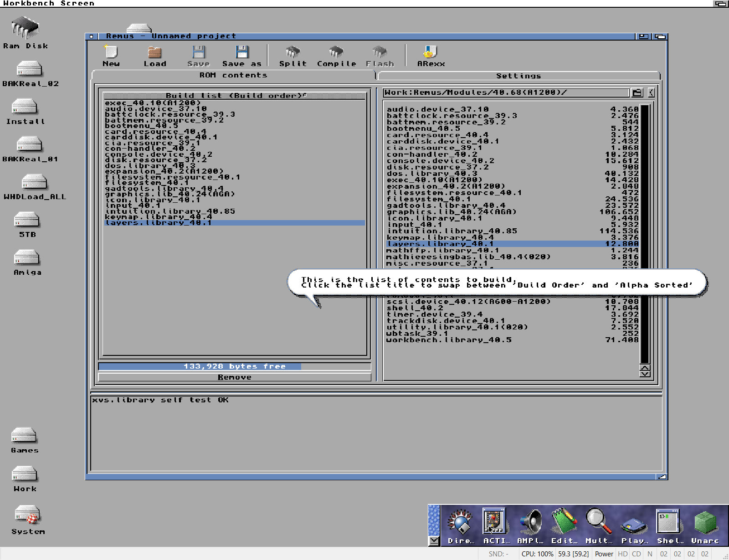Select audio.device_37.10 in the module file list

512,109
